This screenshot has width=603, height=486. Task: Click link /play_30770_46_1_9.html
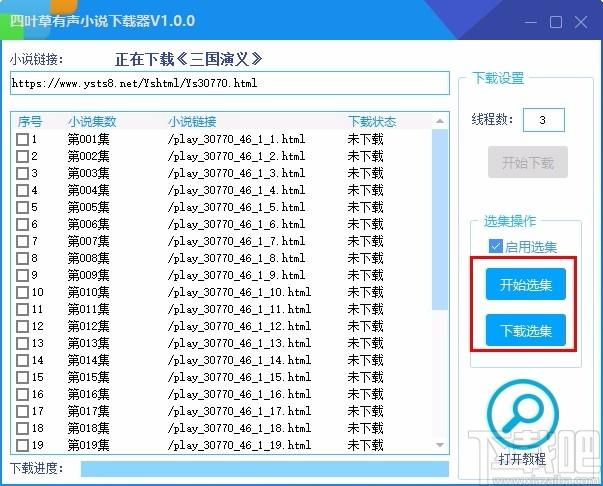tap(237, 275)
